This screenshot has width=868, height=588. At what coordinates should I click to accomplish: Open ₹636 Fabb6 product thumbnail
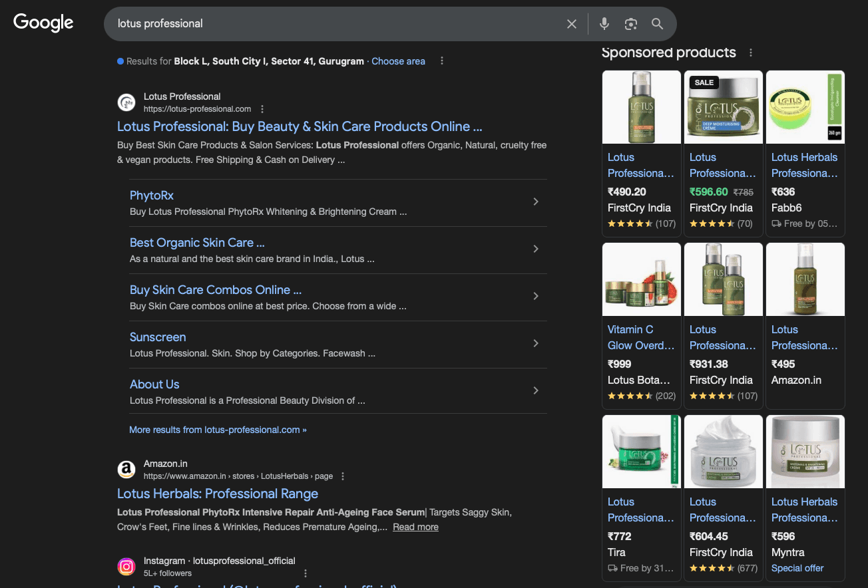(805, 107)
